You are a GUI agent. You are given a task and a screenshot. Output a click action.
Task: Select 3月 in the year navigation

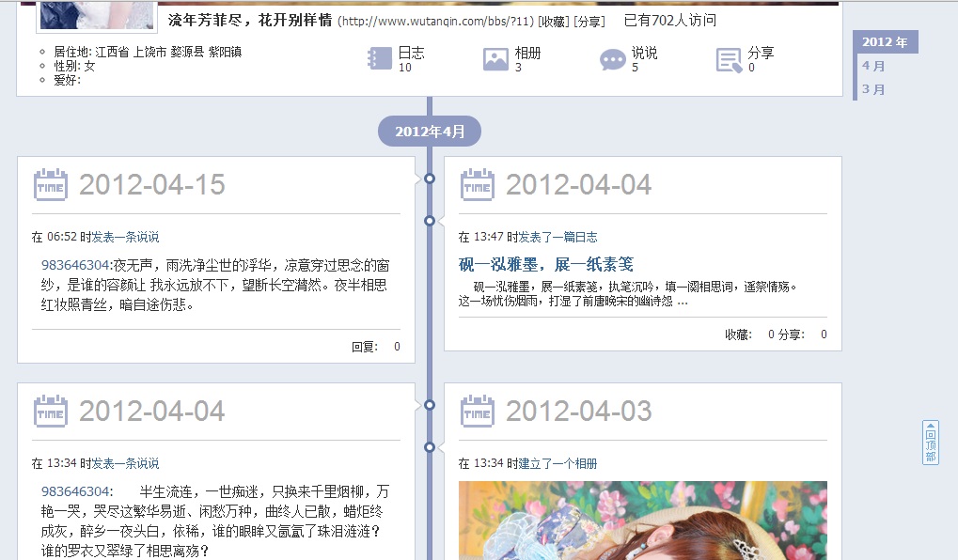coord(873,88)
